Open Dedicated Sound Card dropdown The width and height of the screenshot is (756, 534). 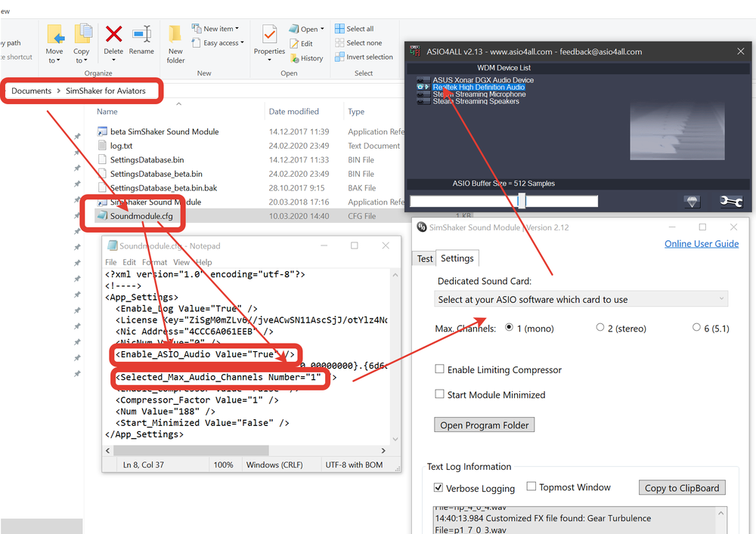(x=581, y=299)
